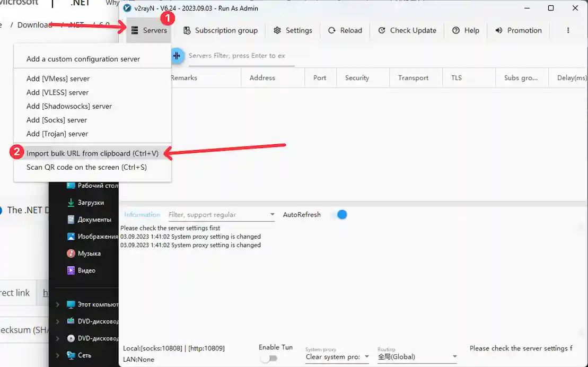This screenshot has width=588, height=367.
Task: Open the Routing dropdown
Action: [x=417, y=357]
